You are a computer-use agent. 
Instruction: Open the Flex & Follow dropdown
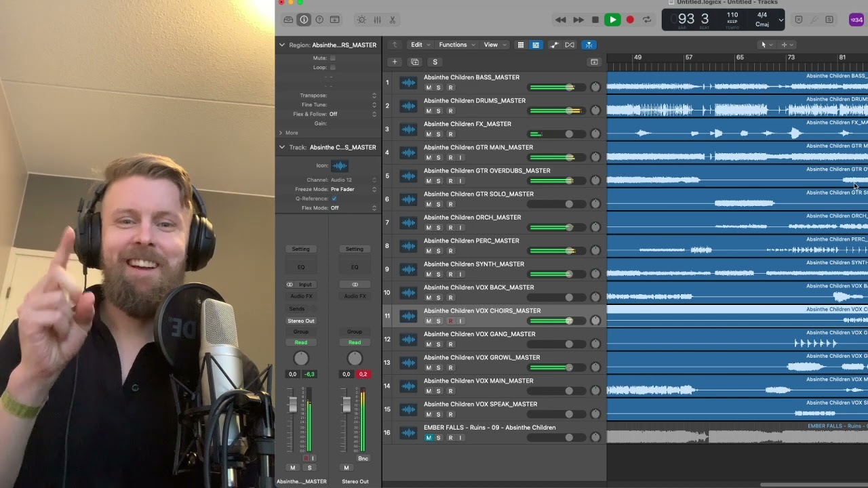pyautogui.click(x=353, y=114)
